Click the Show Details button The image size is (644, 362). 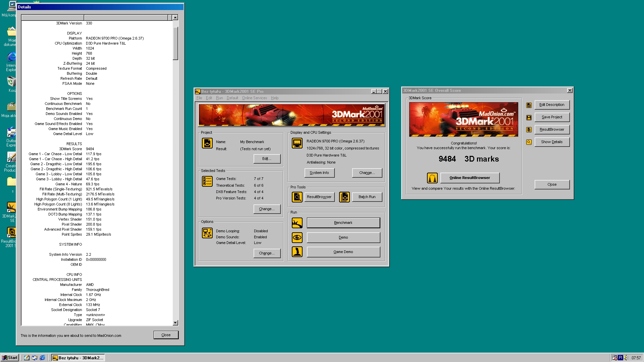point(552,142)
